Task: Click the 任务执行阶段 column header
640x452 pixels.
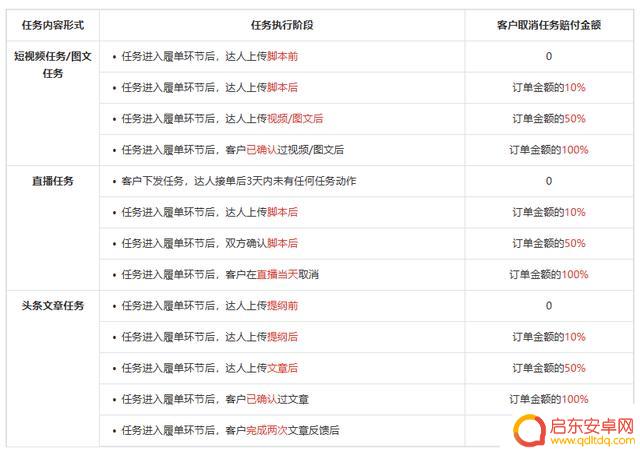Action: click(282, 25)
